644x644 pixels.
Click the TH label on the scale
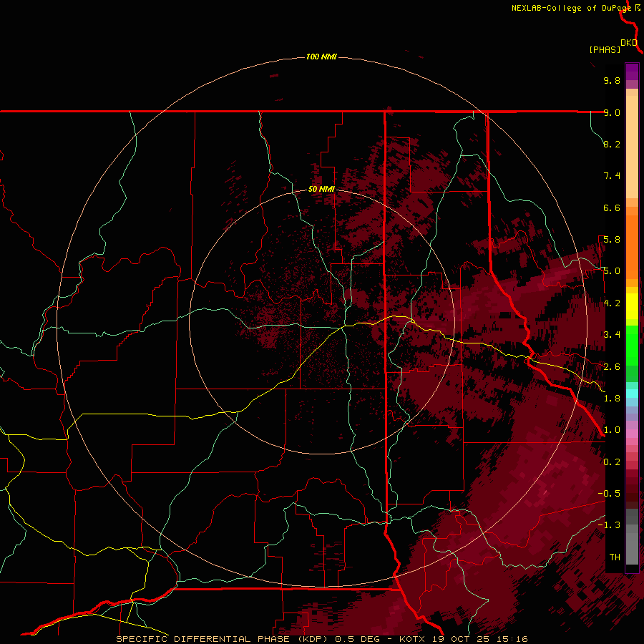click(615, 557)
